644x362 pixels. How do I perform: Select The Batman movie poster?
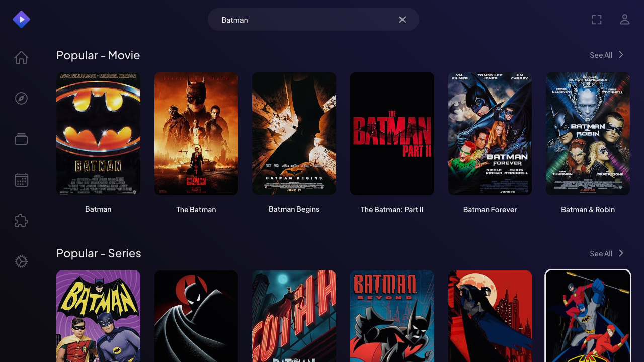196,134
